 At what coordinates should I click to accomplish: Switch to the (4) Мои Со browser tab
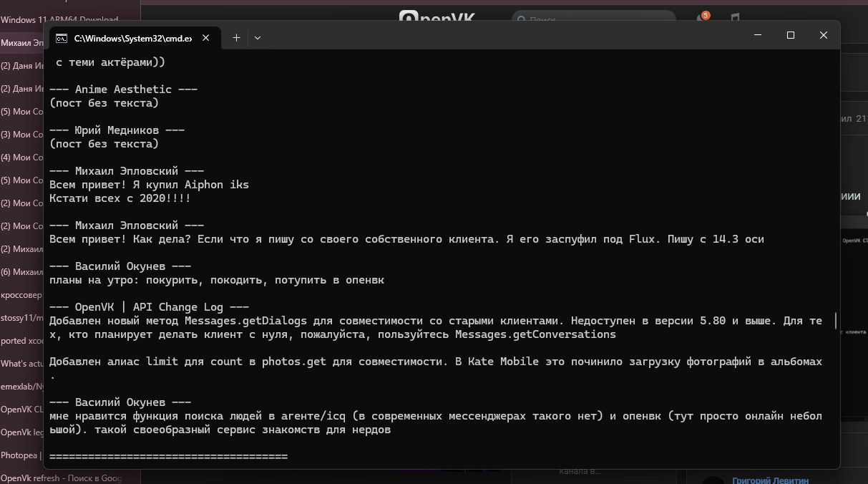(23, 158)
